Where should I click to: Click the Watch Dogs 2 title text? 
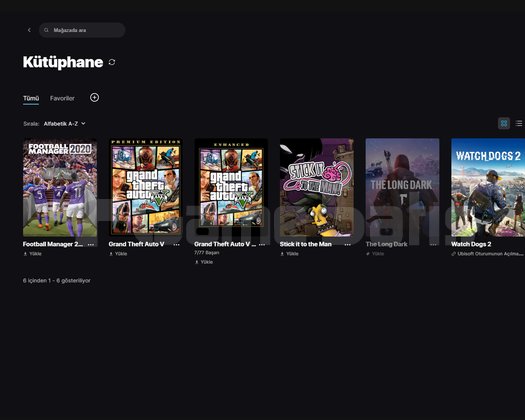pos(471,244)
